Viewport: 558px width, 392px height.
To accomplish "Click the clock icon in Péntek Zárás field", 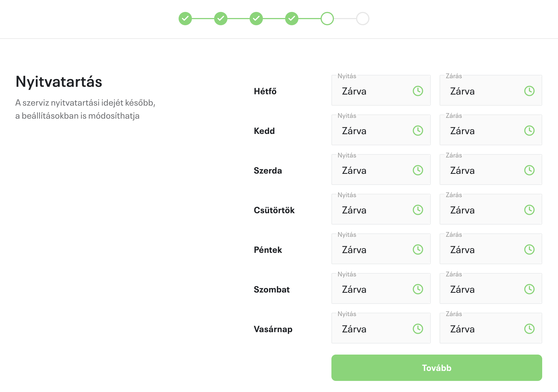I will coord(529,250).
